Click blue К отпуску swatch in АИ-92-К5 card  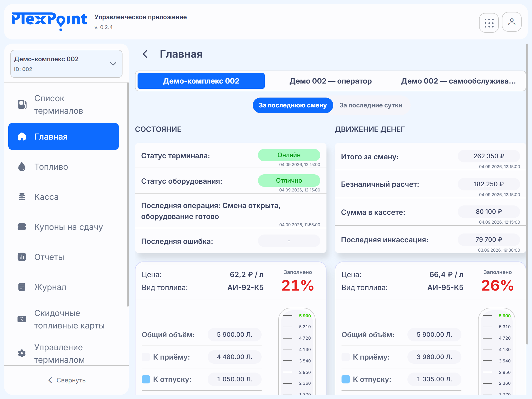tap(146, 379)
